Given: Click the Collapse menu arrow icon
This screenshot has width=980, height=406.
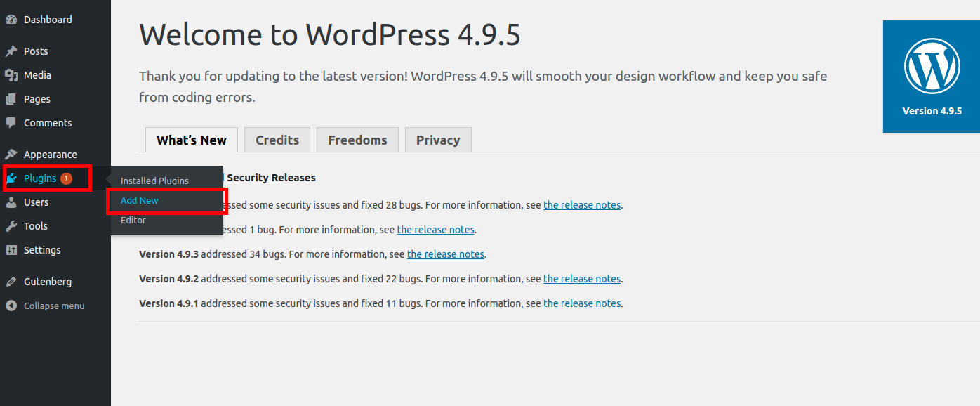Looking at the screenshot, I should click(11, 306).
